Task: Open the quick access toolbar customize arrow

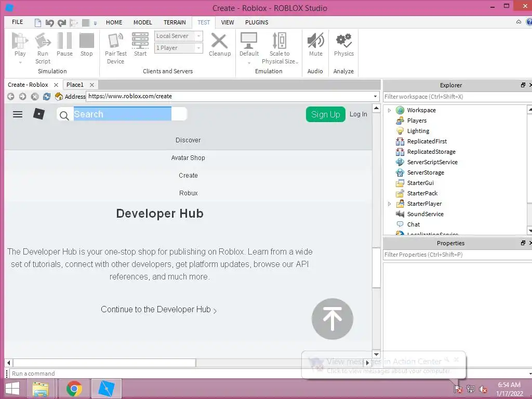Action: tap(96, 23)
